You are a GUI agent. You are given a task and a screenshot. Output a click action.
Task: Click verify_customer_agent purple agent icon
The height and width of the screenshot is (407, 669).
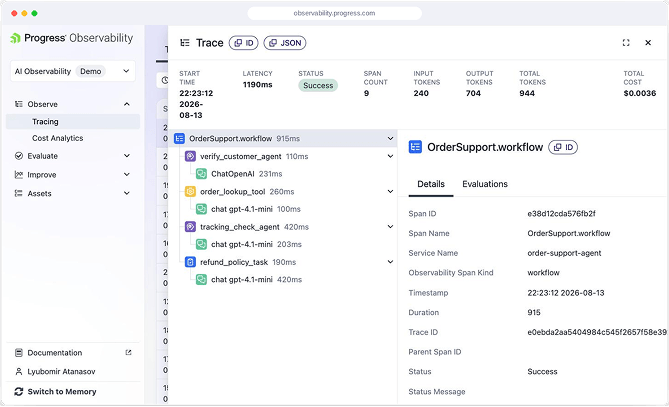190,156
